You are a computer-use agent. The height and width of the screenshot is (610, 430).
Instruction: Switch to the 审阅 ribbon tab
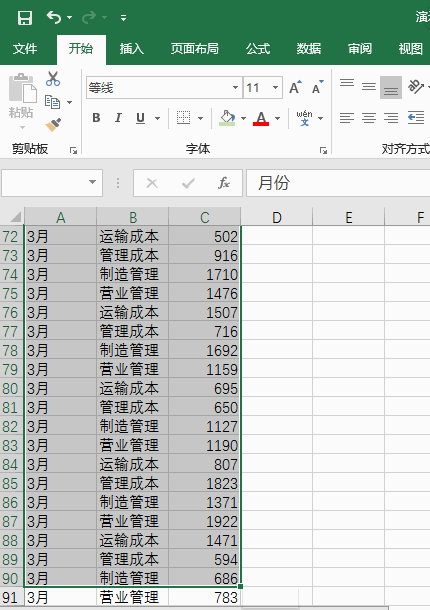(360, 49)
